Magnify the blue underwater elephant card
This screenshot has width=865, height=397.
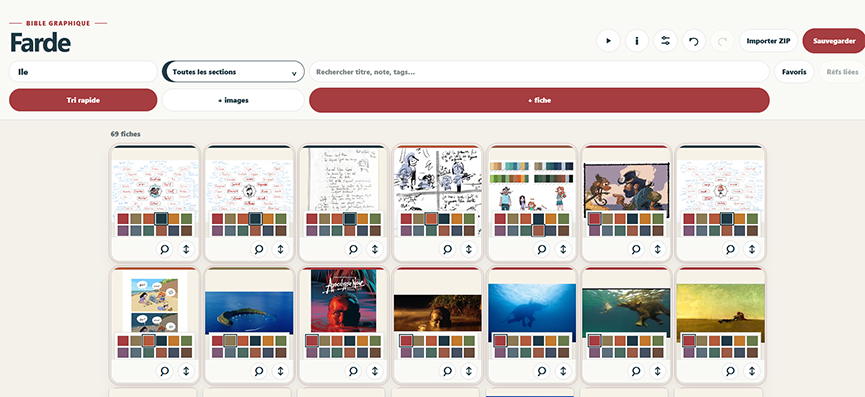tap(542, 371)
